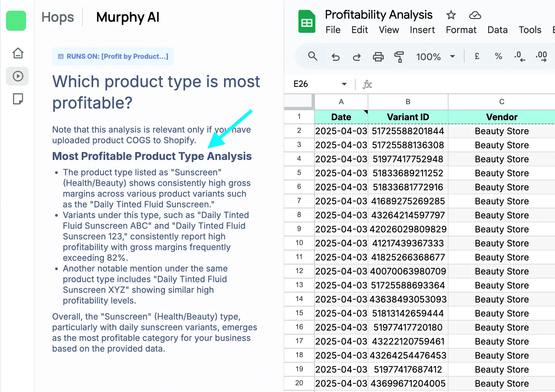Expand the name box dropdown arrow

click(344, 84)
